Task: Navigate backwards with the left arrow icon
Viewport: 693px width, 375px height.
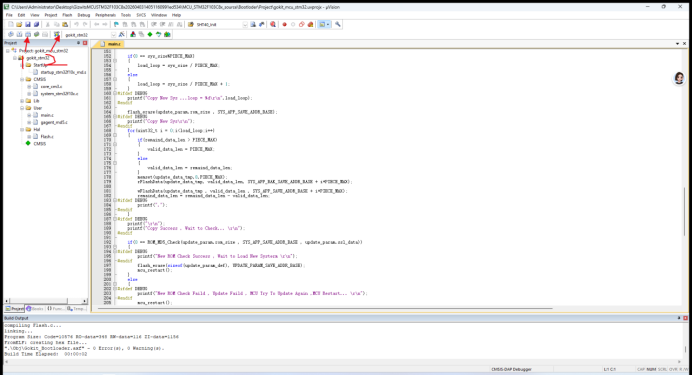Action: pos(96,25)
